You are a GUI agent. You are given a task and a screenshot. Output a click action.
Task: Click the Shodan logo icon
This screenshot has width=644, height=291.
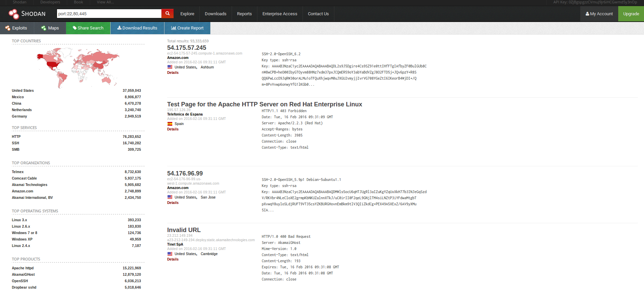14,14
